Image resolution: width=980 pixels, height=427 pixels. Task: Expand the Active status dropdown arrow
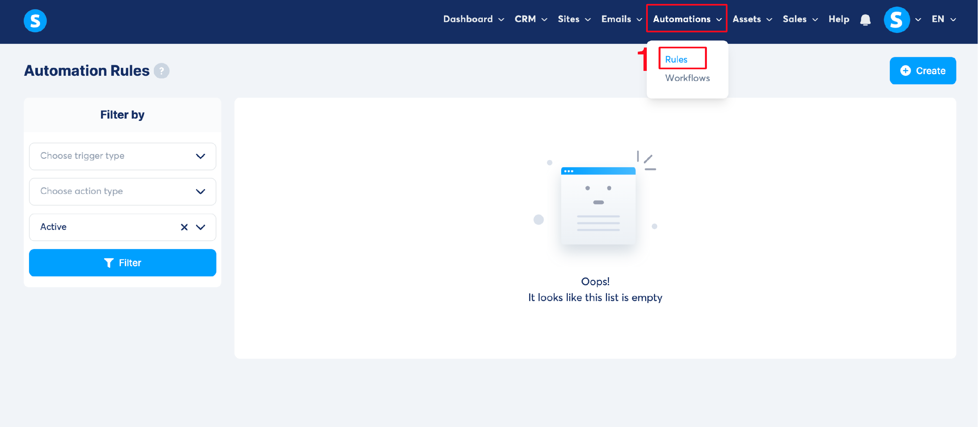(201, 228)
